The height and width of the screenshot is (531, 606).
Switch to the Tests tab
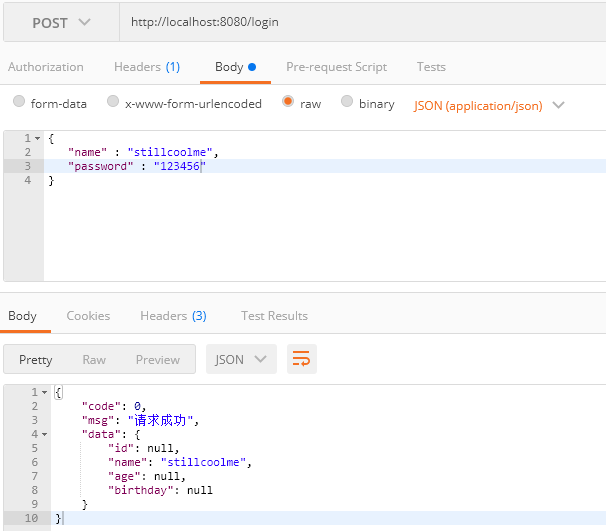pos(431,67)
